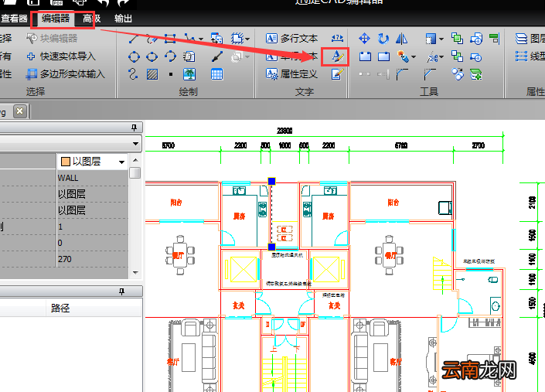
Task: Select the Fillet corner tool
Action: click(402, 74)
